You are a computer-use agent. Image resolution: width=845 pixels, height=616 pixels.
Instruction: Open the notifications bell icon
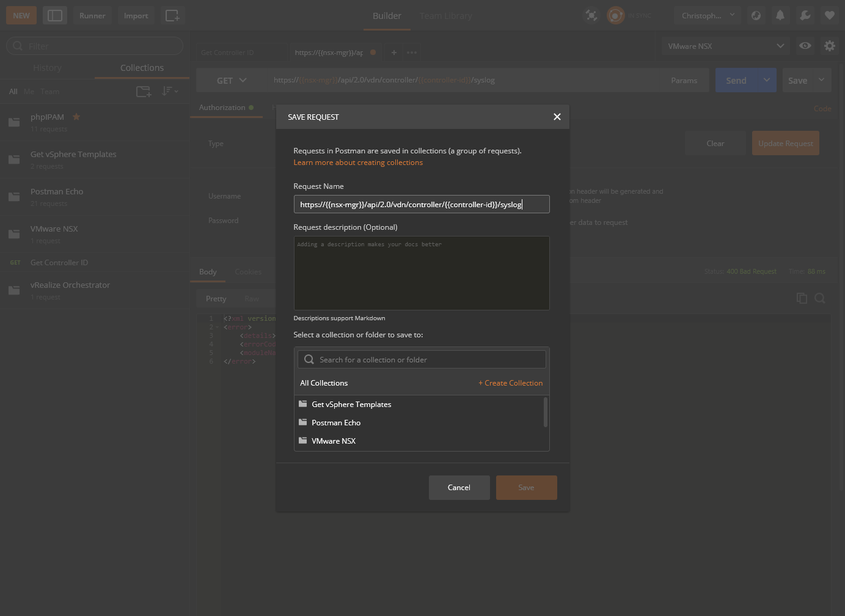[x=780, y=16]
